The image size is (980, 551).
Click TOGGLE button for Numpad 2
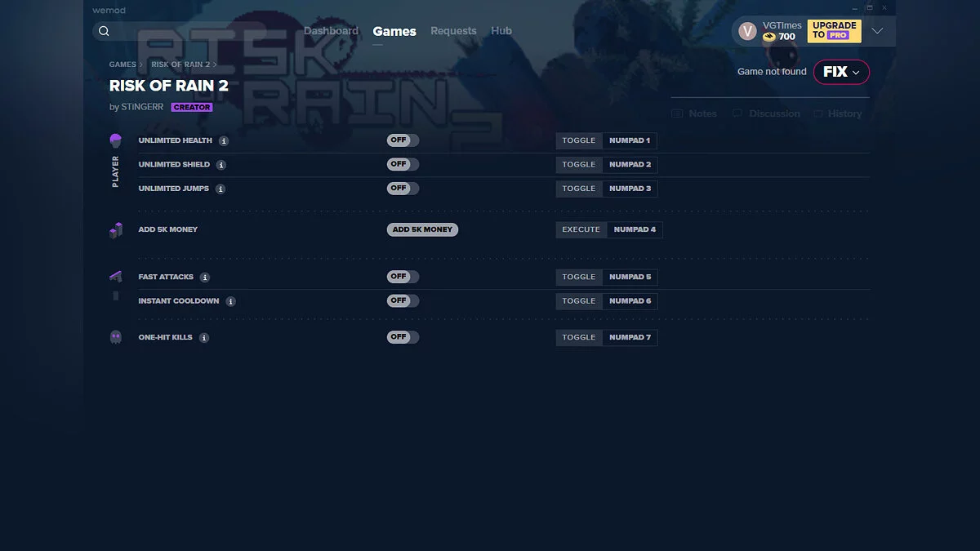point(579,165)
